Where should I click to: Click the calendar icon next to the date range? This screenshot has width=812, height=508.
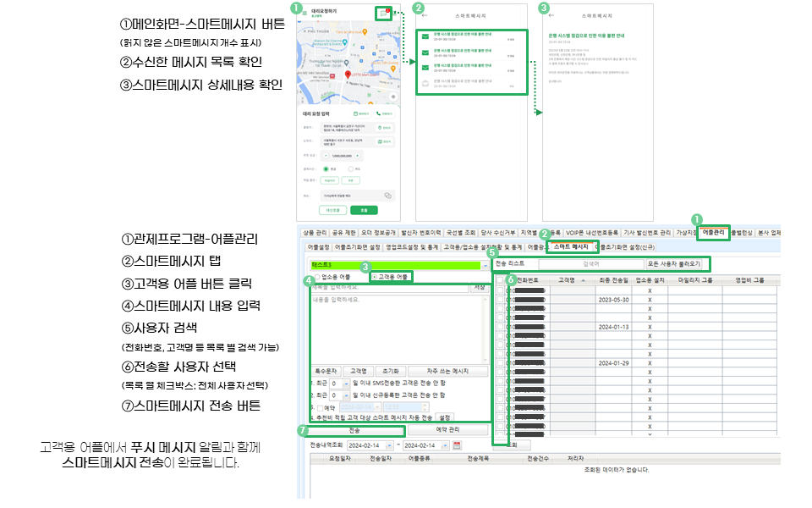pyautogui.click(x=457, y=444)
